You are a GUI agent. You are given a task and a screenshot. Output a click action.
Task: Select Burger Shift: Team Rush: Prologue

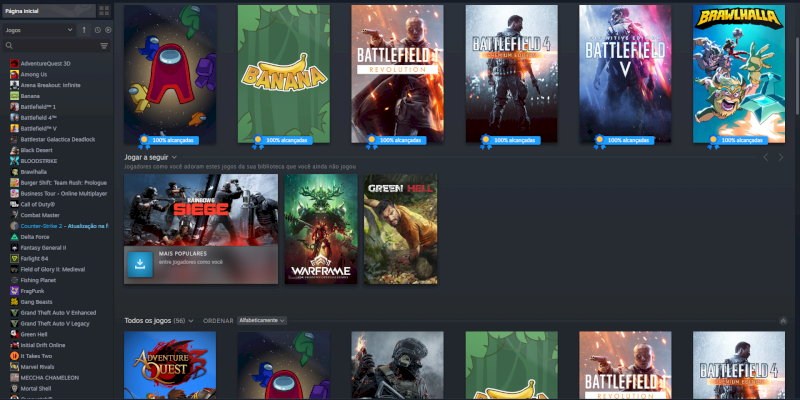64,183
